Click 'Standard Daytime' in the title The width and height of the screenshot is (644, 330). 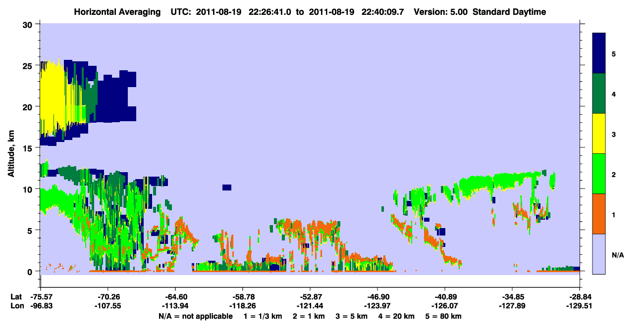click(x=509, y=12)
